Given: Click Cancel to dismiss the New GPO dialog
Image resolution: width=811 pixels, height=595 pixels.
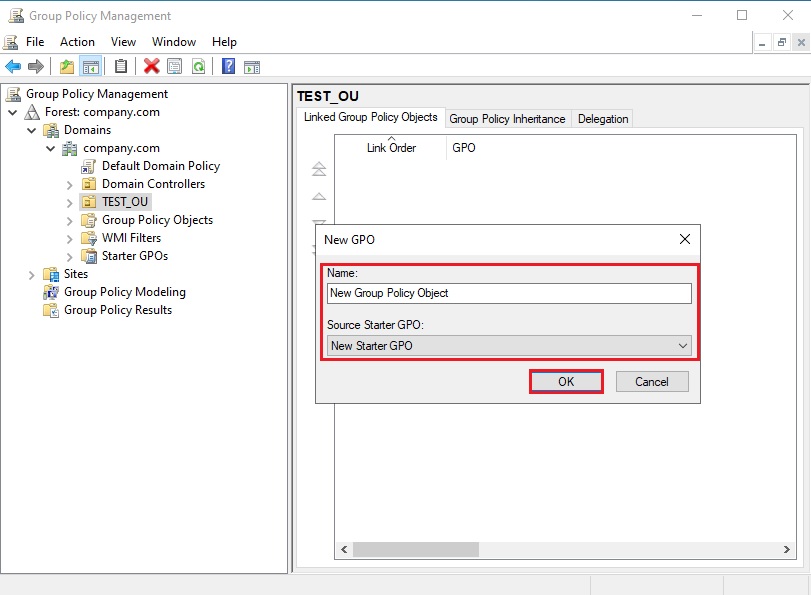Looking at the screenshot, I should point(652,381).
